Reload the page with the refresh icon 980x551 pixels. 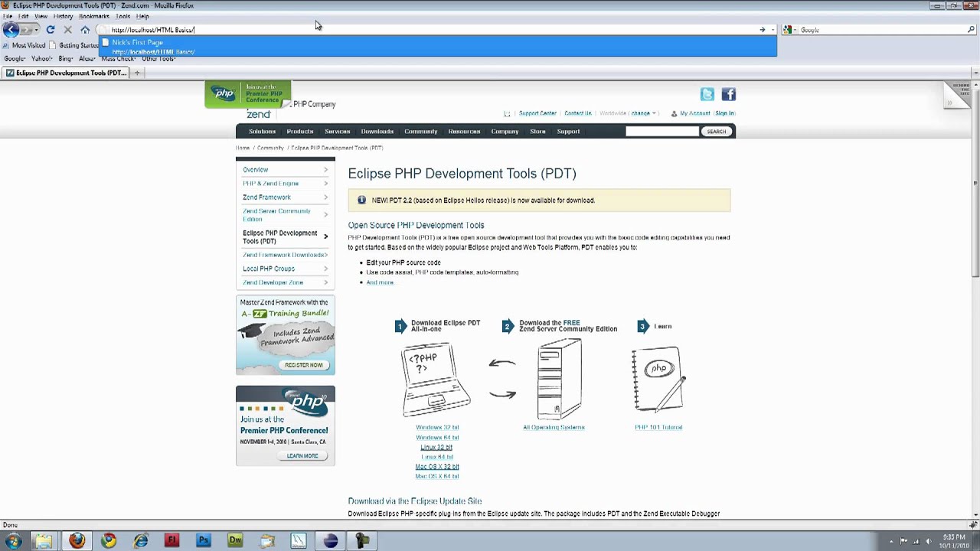point(51,30)
